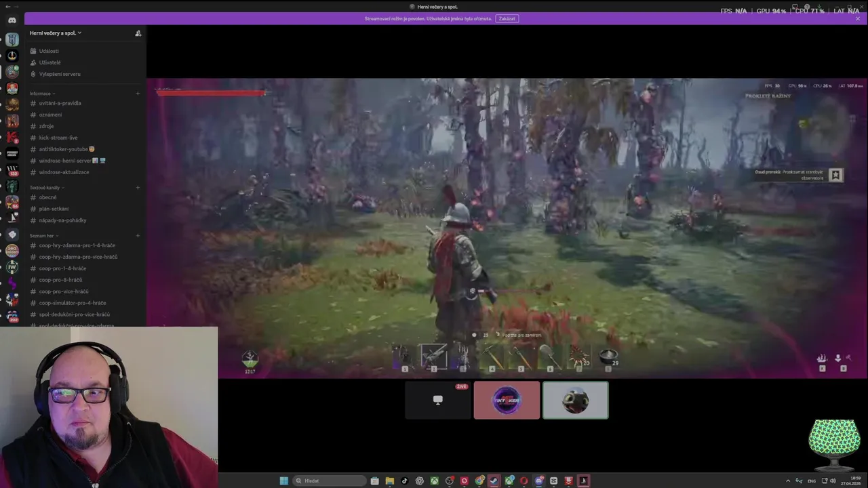Viewport: 868px width, 488px height.
Task: Add a channel to Informace category
Action: point(138,93)
